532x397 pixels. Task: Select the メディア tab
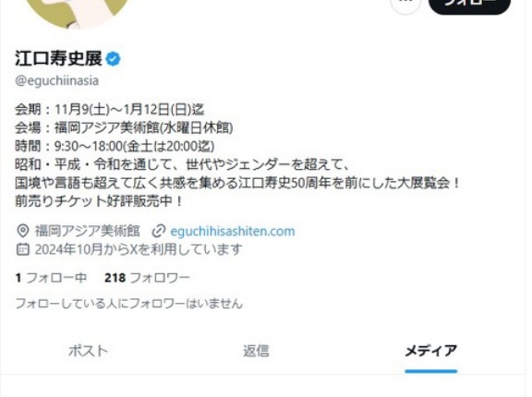[431, 351]
